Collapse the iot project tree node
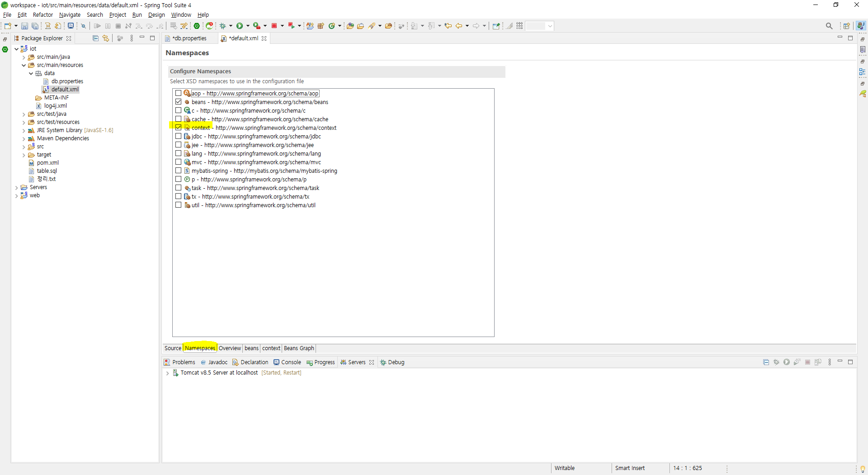Image resolution: width=868 pixels, height=475 pixels. tap(17, 49)
